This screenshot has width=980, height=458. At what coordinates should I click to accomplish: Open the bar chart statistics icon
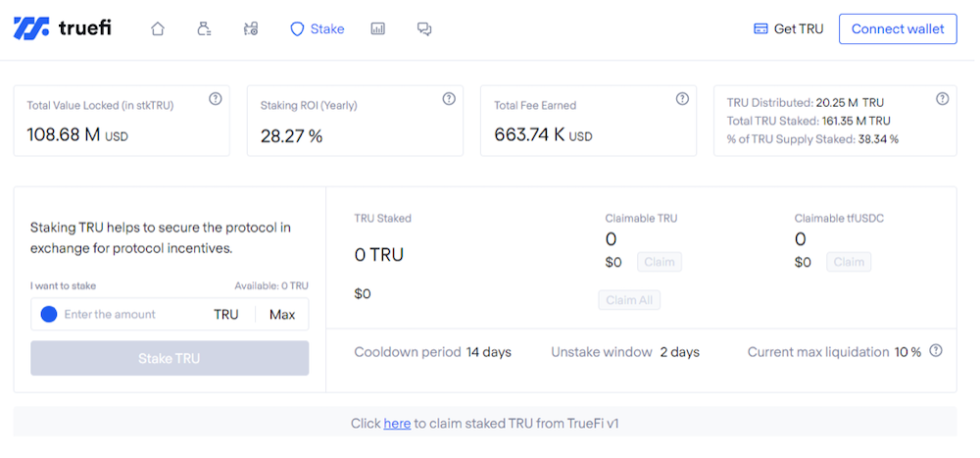(378, 28)
